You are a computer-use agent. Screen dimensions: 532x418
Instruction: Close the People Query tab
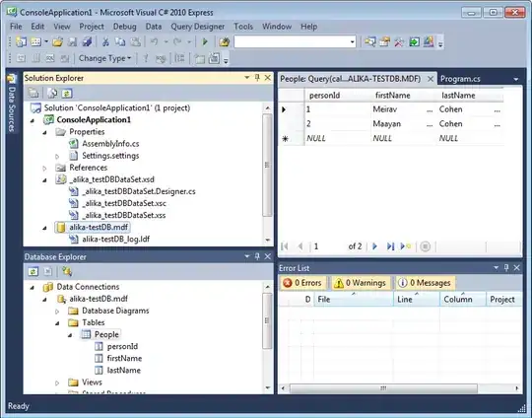click(x=431, y=79)
